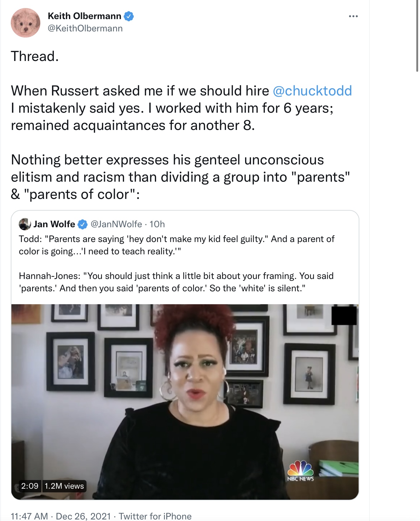This screenshot has width=420, height=521.
Task: Click Keith Olbermann's blue verified badge
Action: point(129,16)
